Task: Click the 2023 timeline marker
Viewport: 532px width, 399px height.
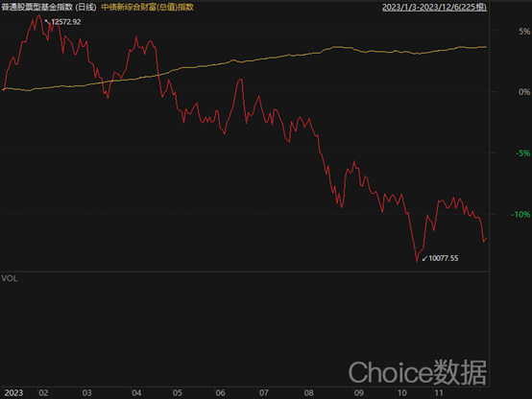Action: tap(13, 393)
